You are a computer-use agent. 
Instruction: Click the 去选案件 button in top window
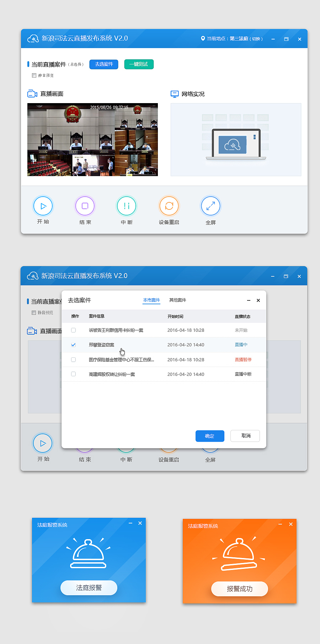[104, 64]
